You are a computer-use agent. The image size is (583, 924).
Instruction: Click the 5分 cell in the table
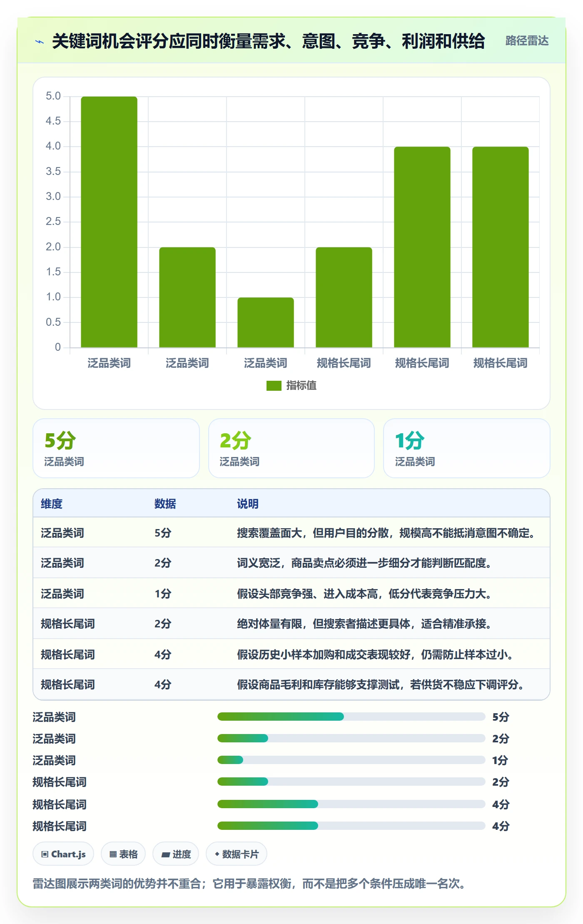pos(163,533)
